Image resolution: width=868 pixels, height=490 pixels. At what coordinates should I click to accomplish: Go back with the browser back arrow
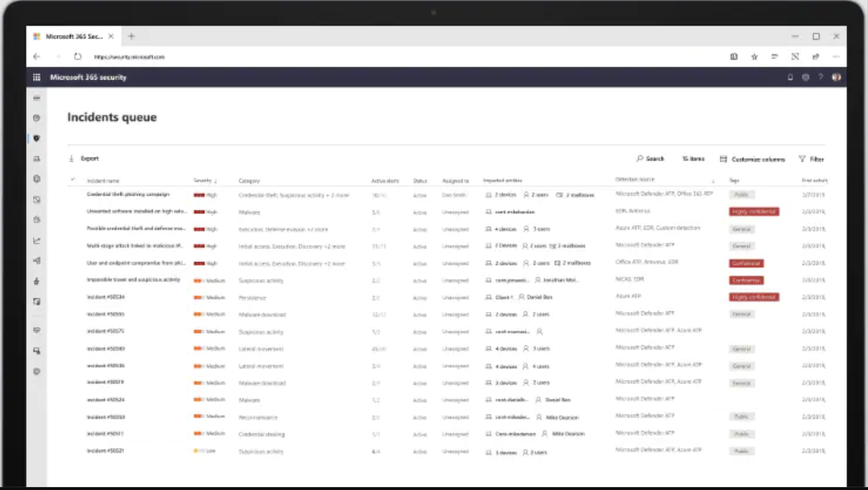(36, 57)
